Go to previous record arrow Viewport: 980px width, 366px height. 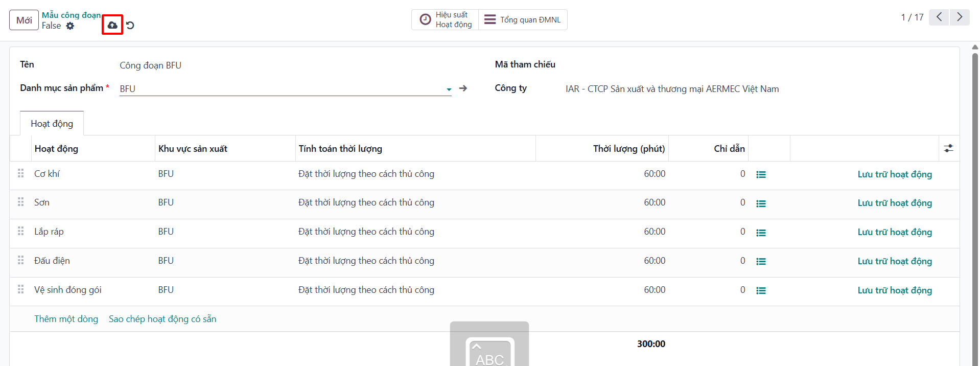tap(939, 17)
